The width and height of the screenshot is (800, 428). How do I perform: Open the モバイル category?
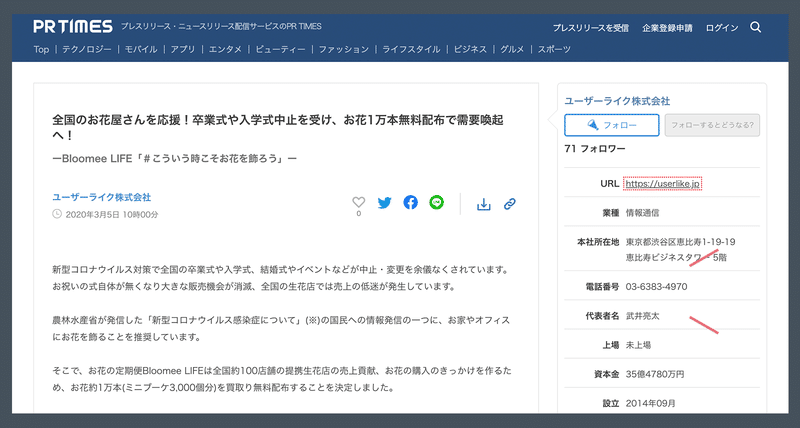(x=141, y=49)
